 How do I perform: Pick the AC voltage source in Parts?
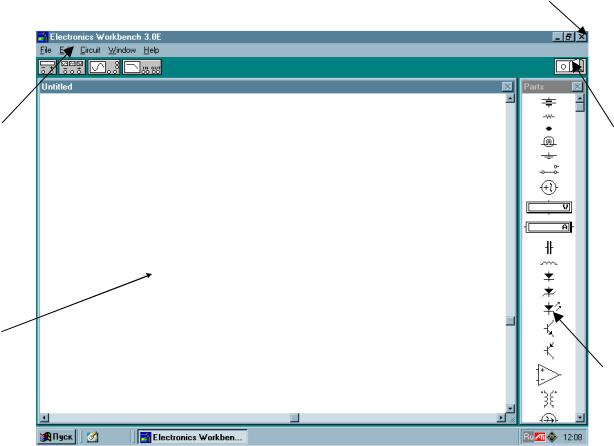(549, 188)
